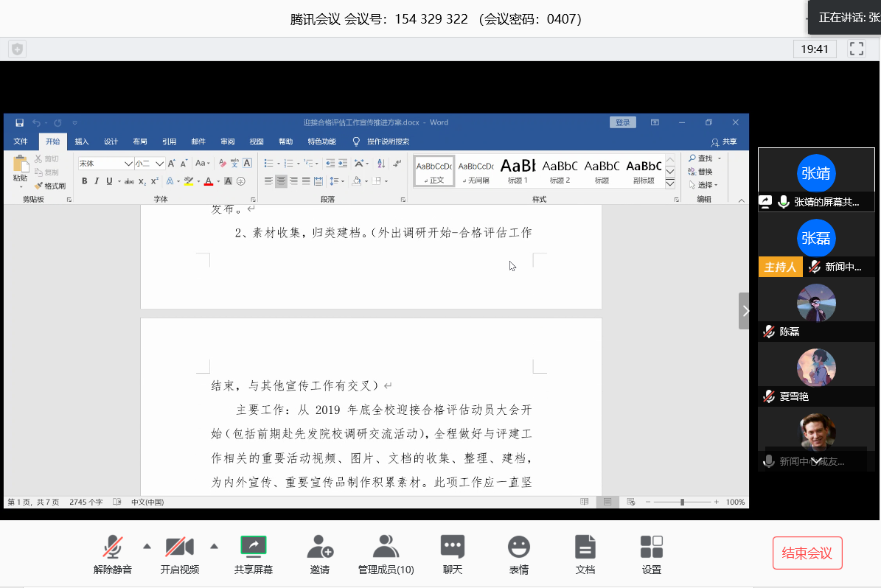Toggle bold formatting in the ribbon
This screenshot has height=588, width=881.
(85, 181)
